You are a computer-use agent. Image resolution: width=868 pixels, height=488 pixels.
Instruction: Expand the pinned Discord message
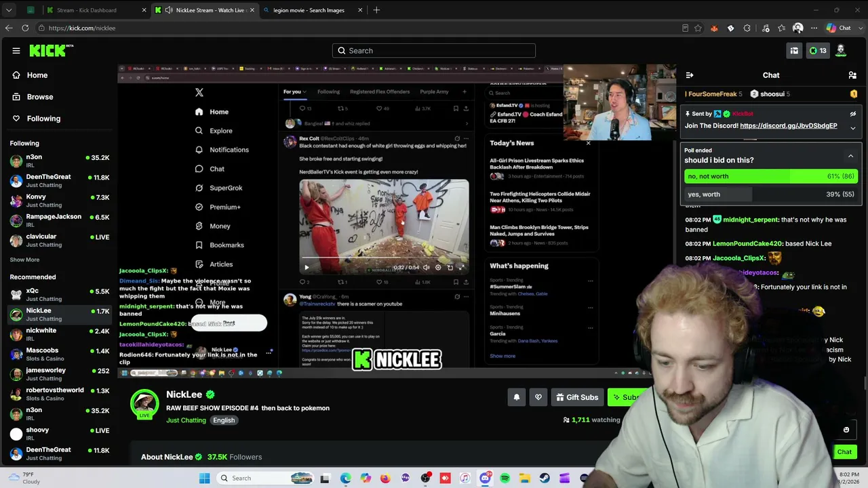pos(853,127)
